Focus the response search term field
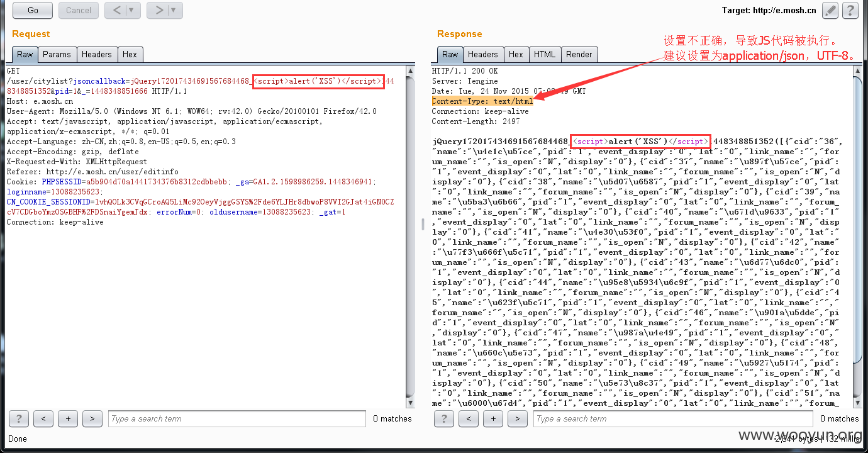The height and width of the screenshot is (453, 868). click(673, 418)
